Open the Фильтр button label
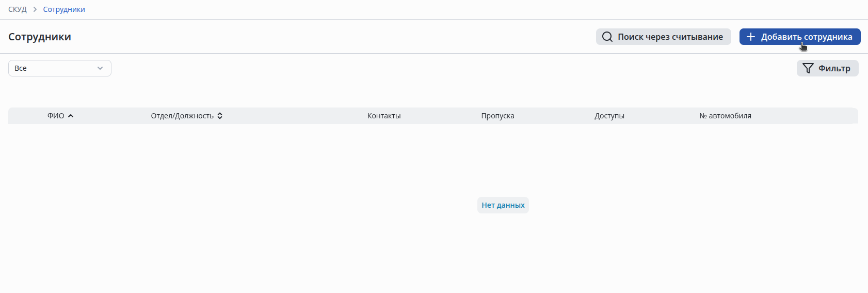This screenshot has width=868, height=293. [x=834, y=68]
